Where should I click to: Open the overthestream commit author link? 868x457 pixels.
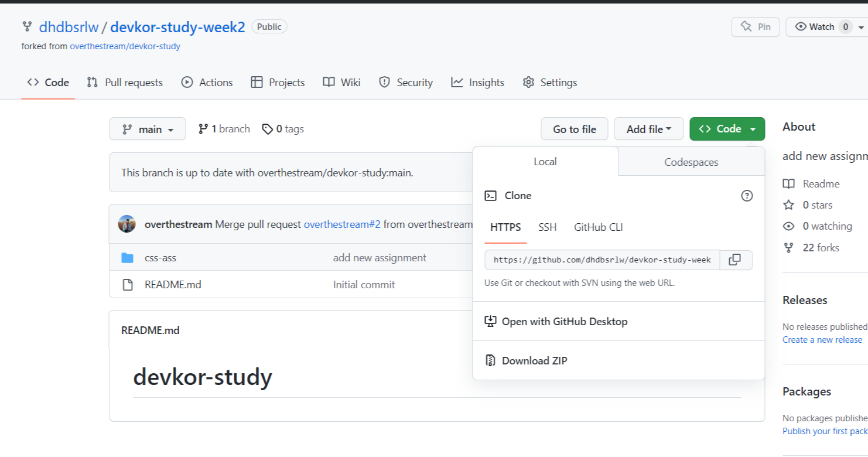[x=179, y=224]
